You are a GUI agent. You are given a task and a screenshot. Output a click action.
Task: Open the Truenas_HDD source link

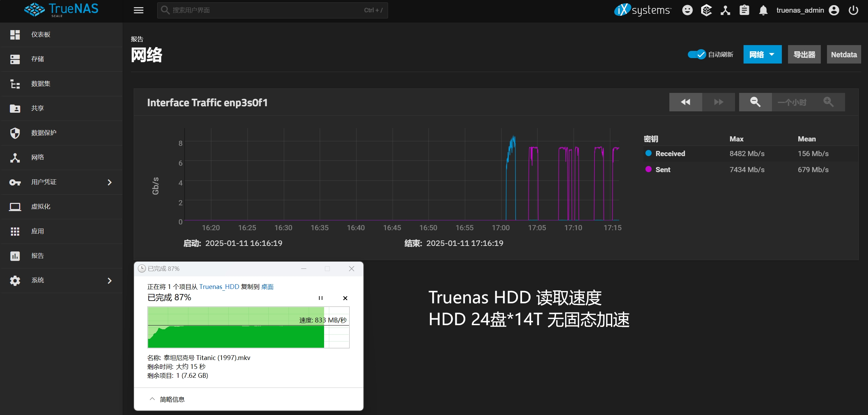(219, 287)
